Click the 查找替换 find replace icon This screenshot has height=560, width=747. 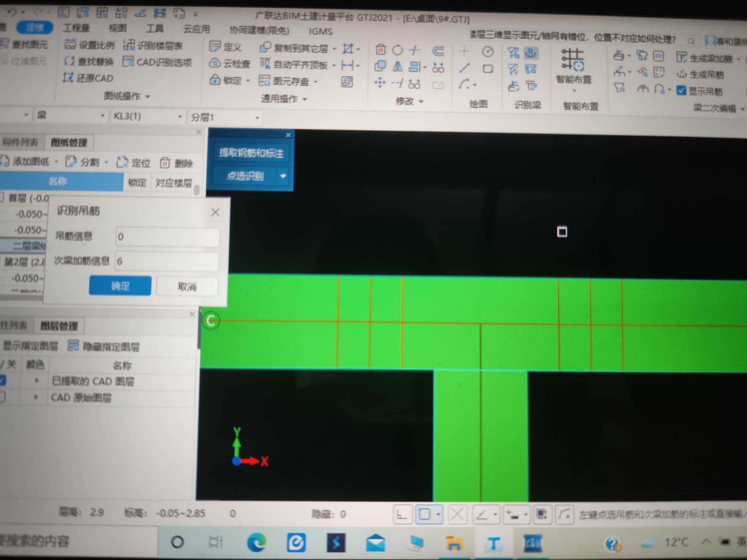[x=69, y=61]
